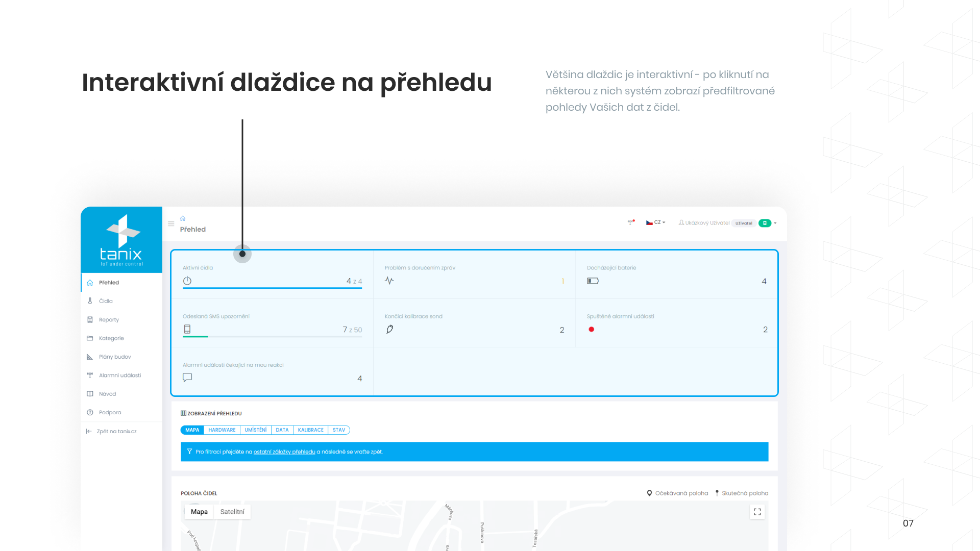Viewport: 980px width, 551px height.
Task: Follow the ostatní záložky přehledu link
Action: (x=284, y=452)
